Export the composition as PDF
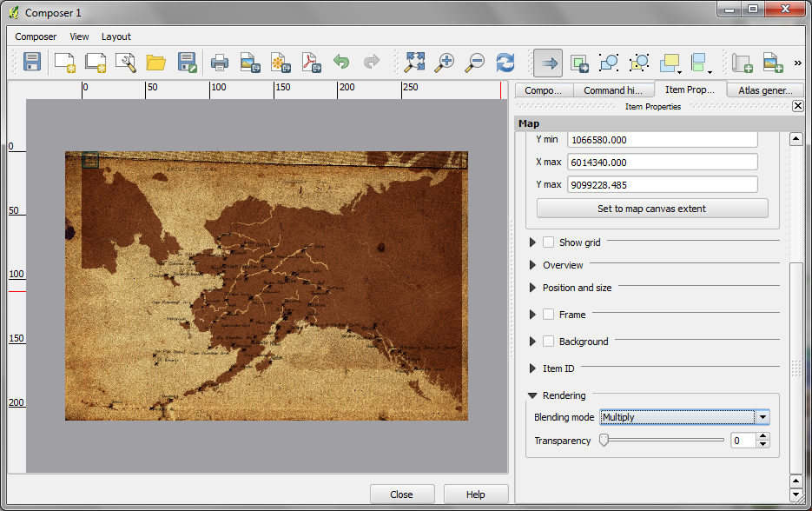The image size is (812, 511). click(x=309, y=63)
